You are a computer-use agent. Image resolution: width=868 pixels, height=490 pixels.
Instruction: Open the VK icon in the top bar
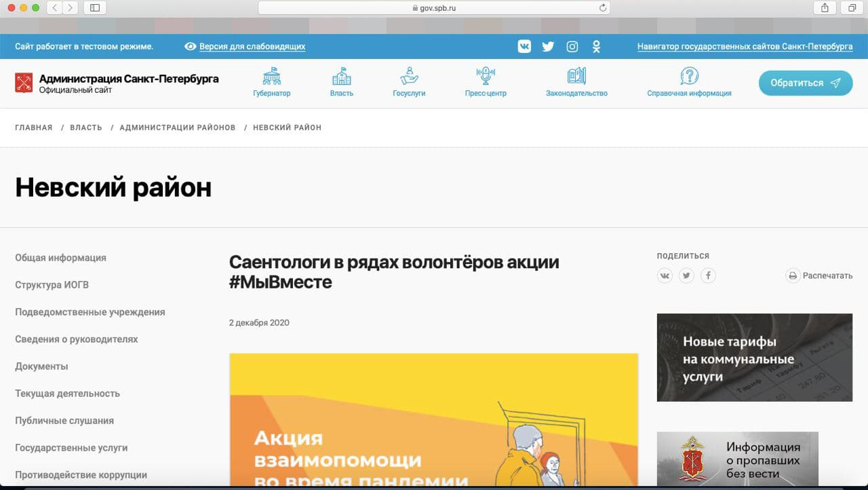(x=524, y=47)
